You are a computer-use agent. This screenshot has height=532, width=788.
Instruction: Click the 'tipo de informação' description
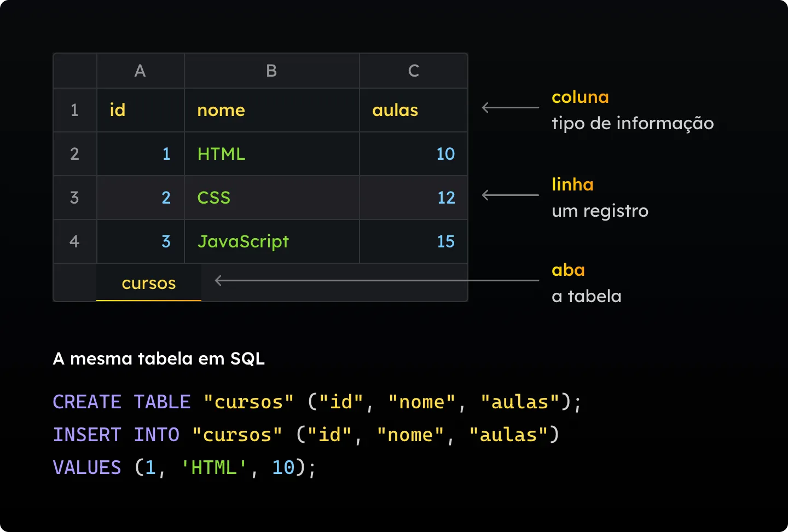pos(633,124)
